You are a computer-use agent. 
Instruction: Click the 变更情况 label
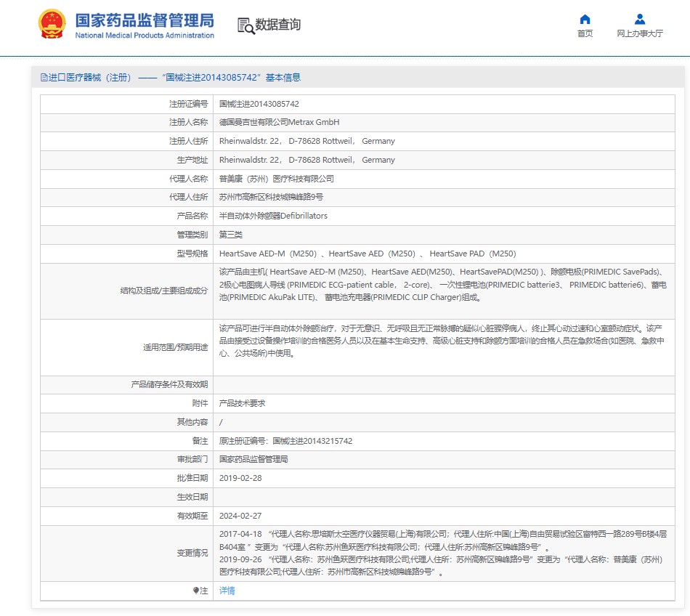pyautogui.click(x=192, y=553)
